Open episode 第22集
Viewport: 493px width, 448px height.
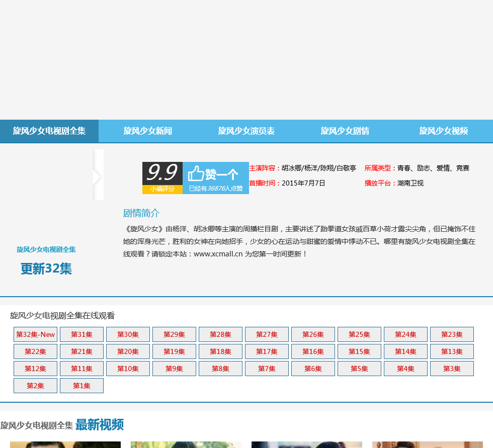pyautogui.click(x=36, y=351)
